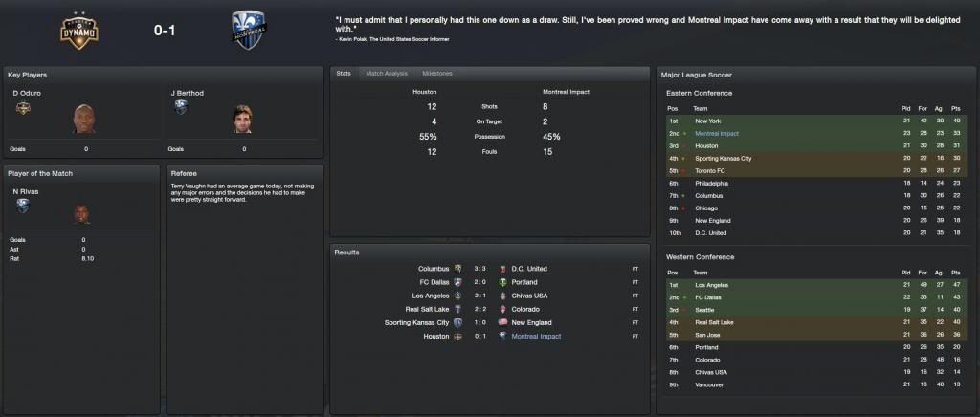
Task: Open Montreal Impact link in Results list
Action: pos(537,337)
